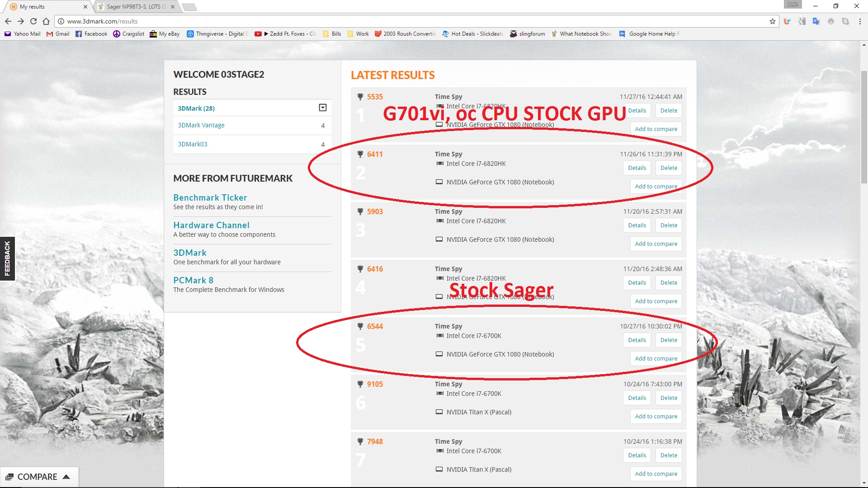Click the address bar URL field
This screenshot has width=868, height=488.
point(416,21)
